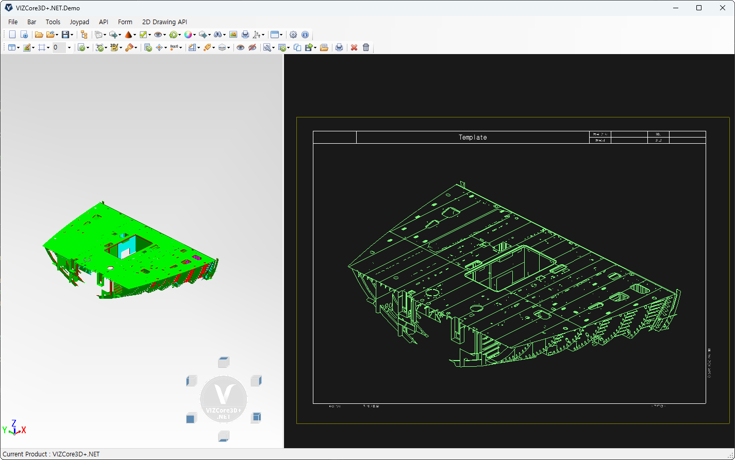Open the Joypad menu
735x460 pixels.
pyautogui.click(x=79, y=22)
